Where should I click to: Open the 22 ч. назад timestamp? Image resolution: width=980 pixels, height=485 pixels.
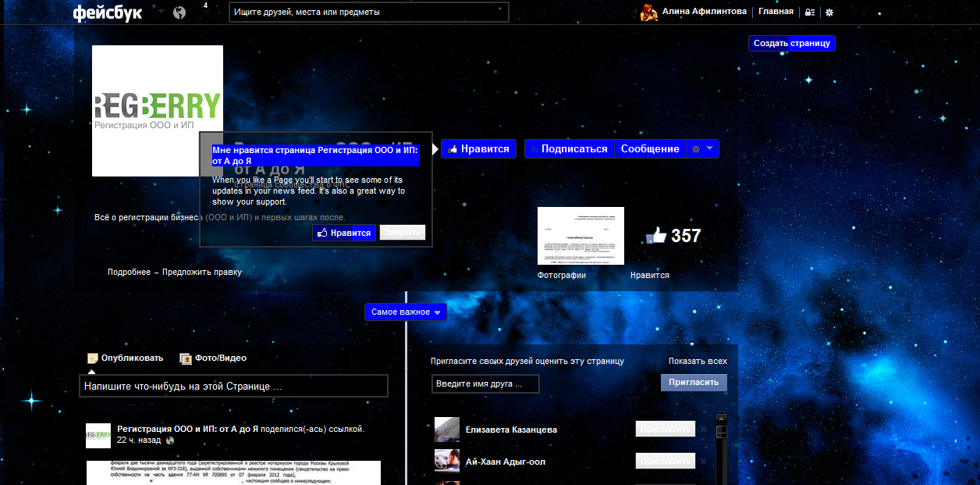tap(139, 440)
